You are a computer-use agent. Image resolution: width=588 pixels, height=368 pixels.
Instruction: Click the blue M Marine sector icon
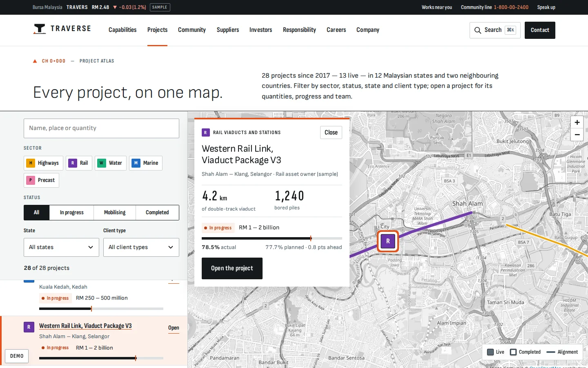point(136,163)
